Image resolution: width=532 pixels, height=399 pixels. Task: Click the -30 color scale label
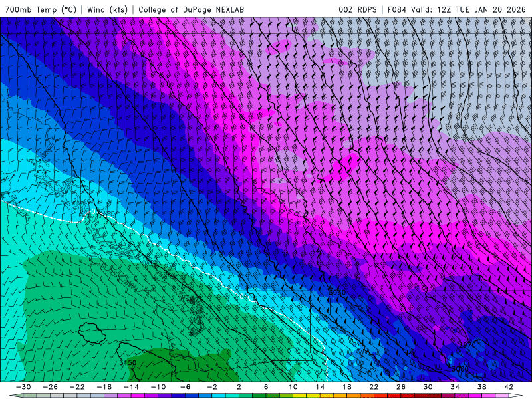click(23, 387)
